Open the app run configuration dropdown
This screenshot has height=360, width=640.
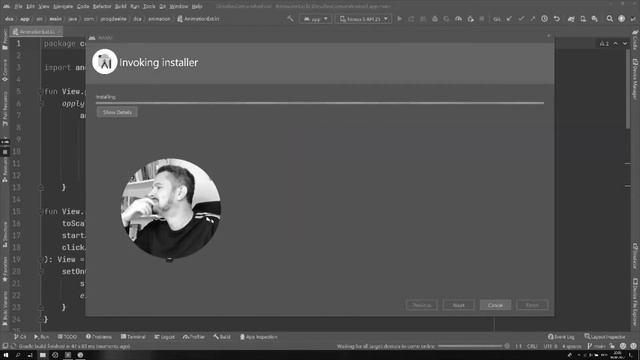[316, 19]
